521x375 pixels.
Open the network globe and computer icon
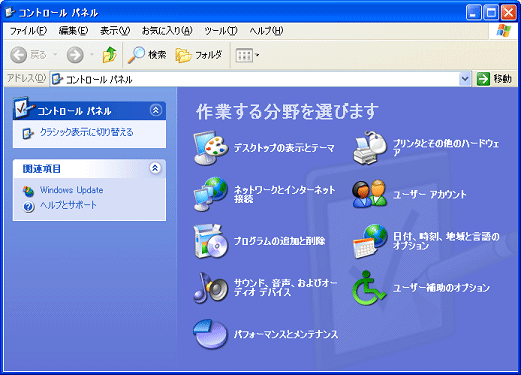pyautogui.click(x=211, y=194)
